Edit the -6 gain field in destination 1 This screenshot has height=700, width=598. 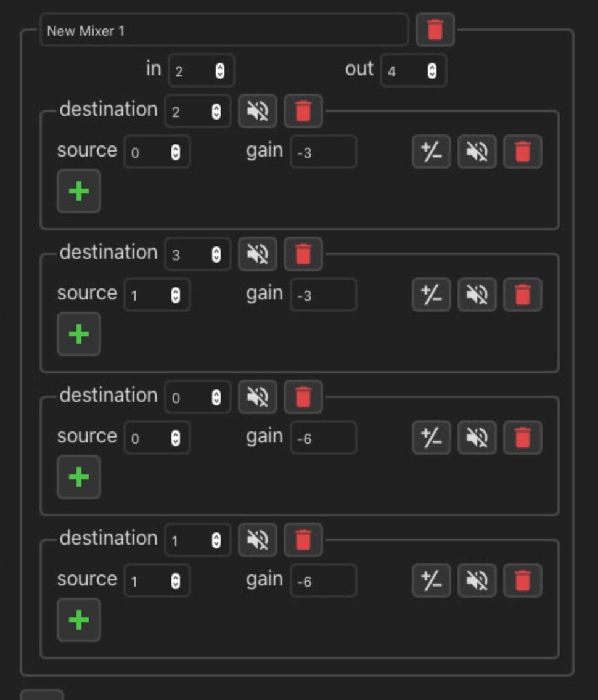click(x=323, y=580)
